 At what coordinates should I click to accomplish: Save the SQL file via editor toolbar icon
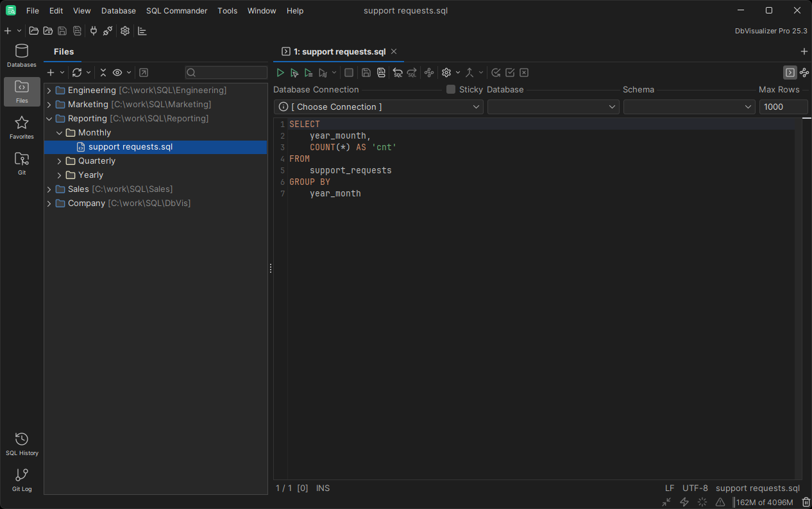366,73
